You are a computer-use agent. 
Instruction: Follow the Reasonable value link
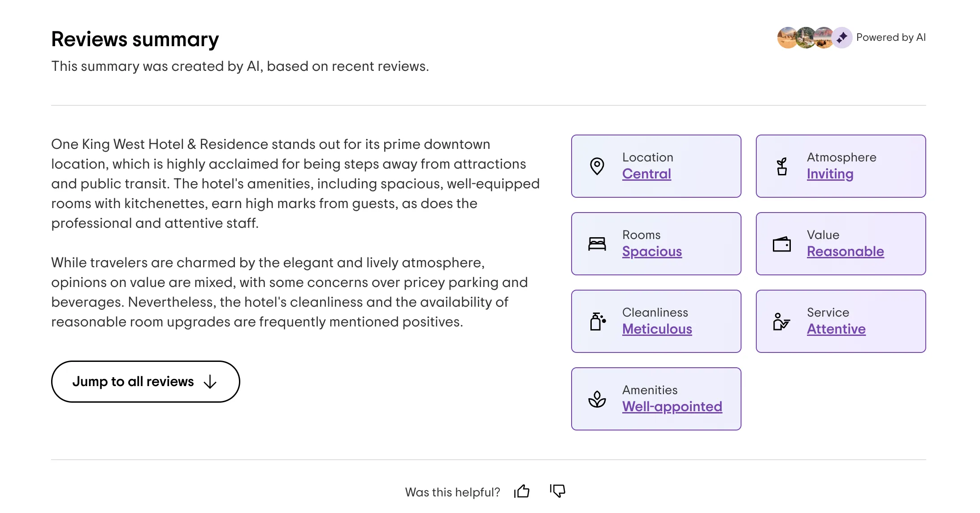845,252
